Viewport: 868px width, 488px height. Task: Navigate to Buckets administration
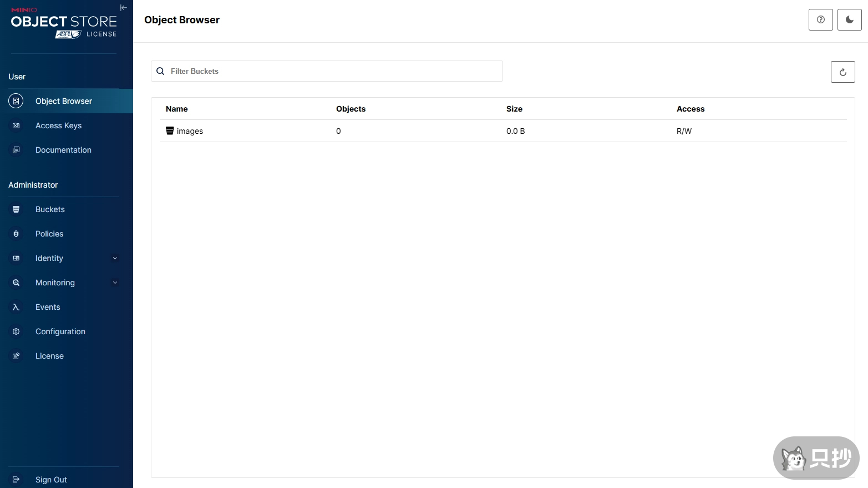tap(50, 209)
